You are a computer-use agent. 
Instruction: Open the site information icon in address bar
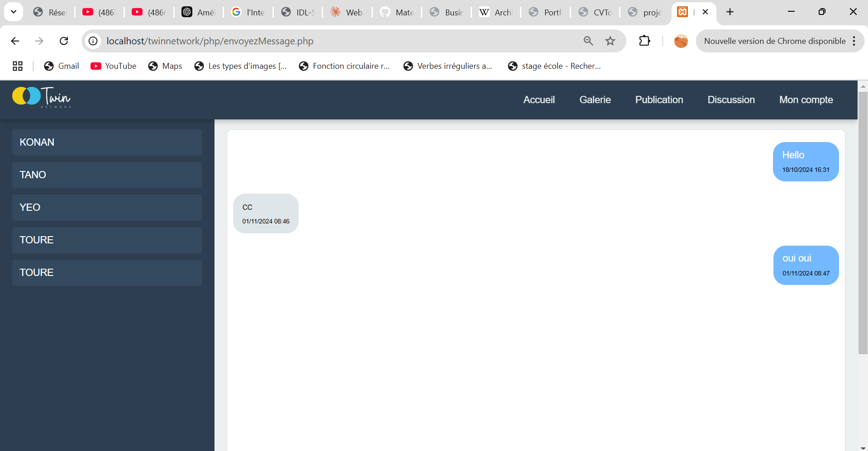click(x=93, y=41)
